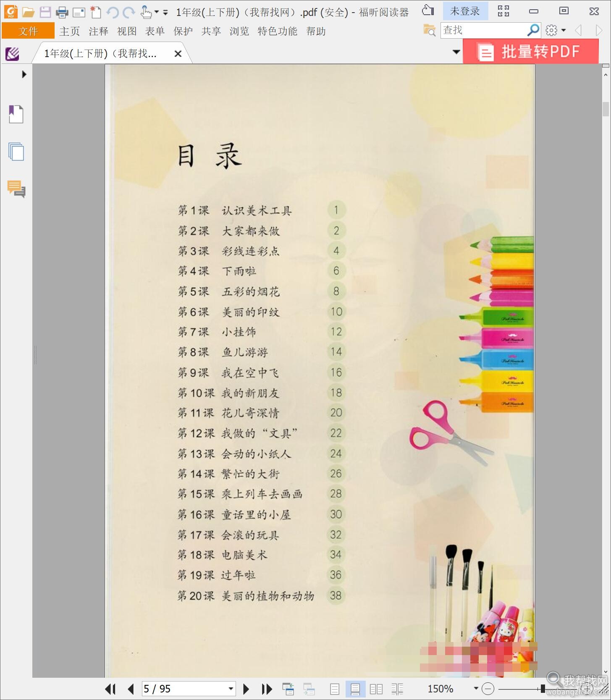Viewport: 611px width, 700px height.
Task: Customize the quick access toolbar
Action: point(165,12)
